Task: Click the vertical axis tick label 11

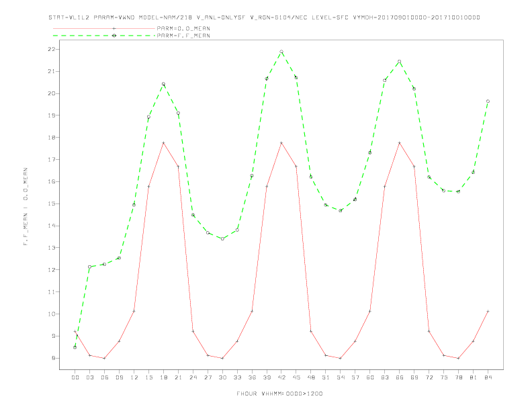Action: (52, 291)
